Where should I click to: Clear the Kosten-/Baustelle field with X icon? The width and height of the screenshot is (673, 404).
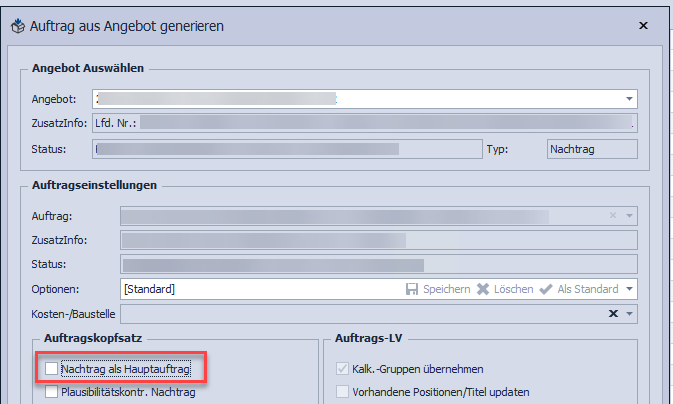click(x=613, y=314)
